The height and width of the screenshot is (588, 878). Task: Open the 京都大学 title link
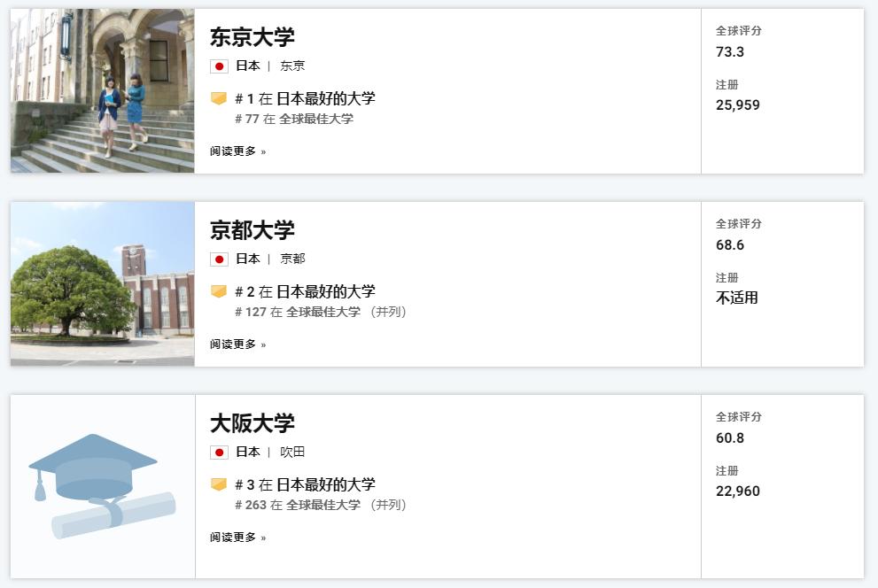(252, 230)
